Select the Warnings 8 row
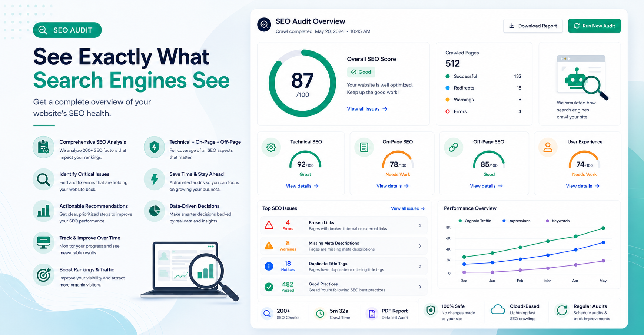Screen dimensions: 644x335 point(483,100)
